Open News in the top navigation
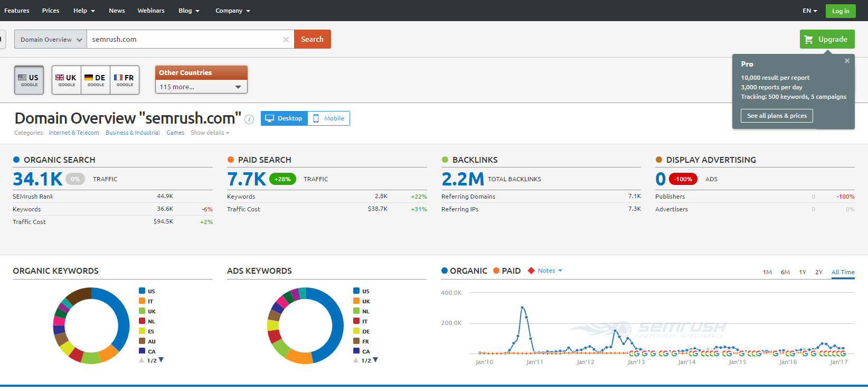Viewport: 868px width, 391px height. pos(117,11)
